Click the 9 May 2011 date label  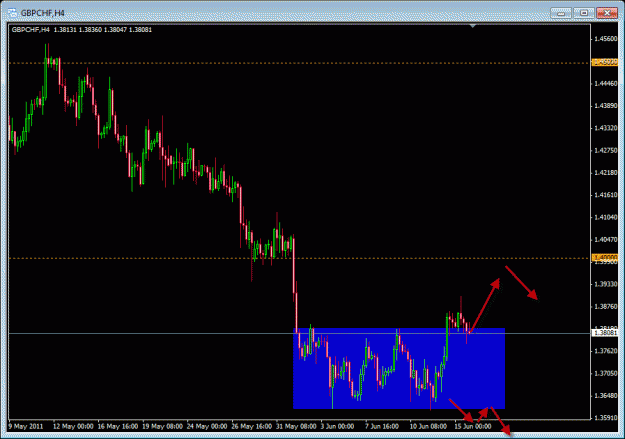(x=26, y=426)
